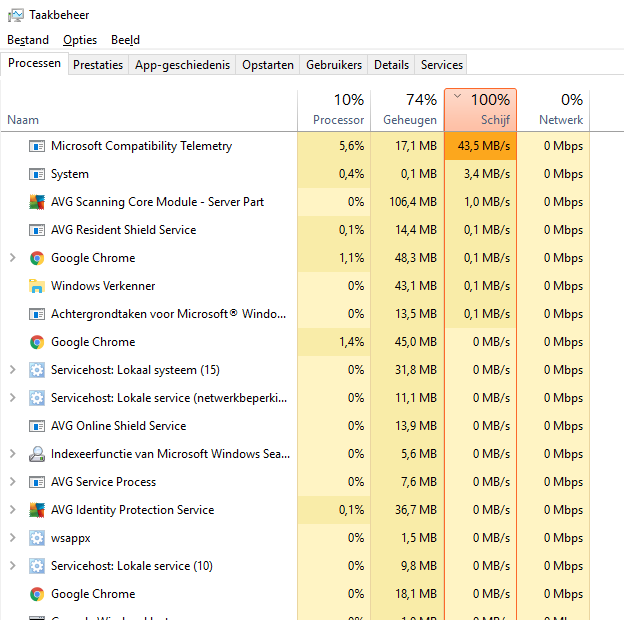Click the Servicehost: Lokale service (10) icon

(x=37, y=566)
